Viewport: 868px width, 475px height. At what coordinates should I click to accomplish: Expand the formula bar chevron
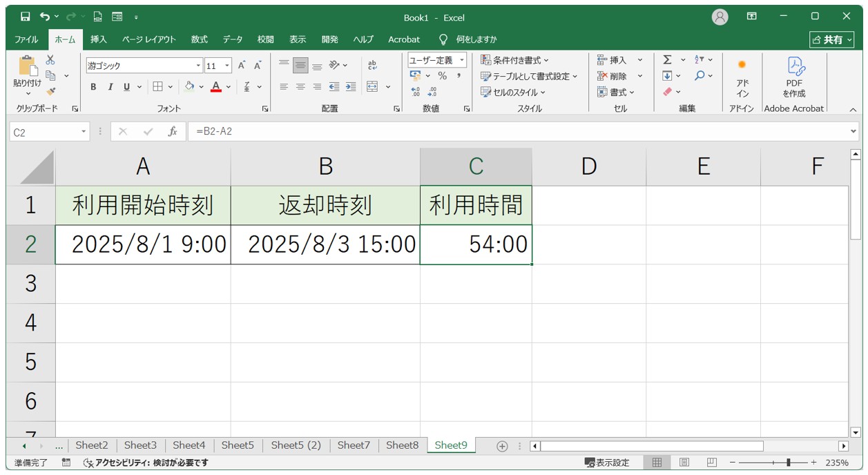(853, 131)
